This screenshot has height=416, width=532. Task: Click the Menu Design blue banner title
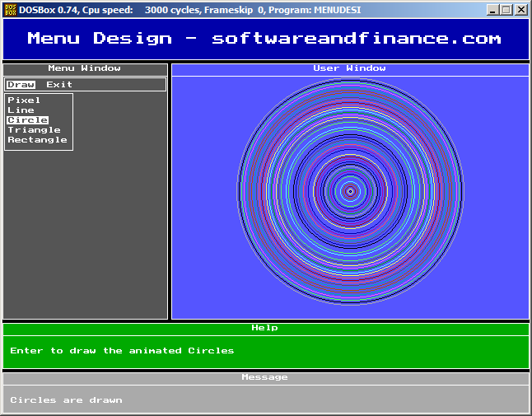pos(264,39)
